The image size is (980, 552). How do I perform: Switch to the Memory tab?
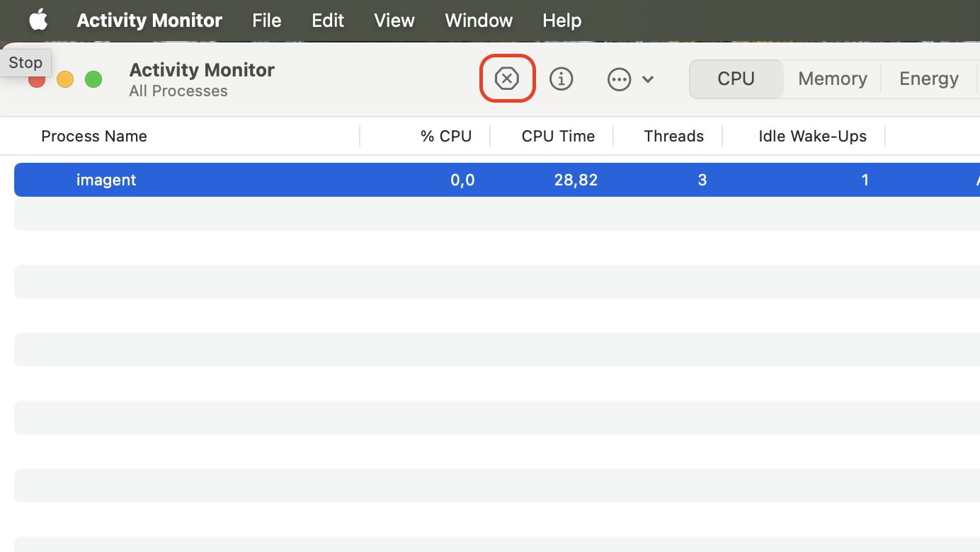pos(832,79)
